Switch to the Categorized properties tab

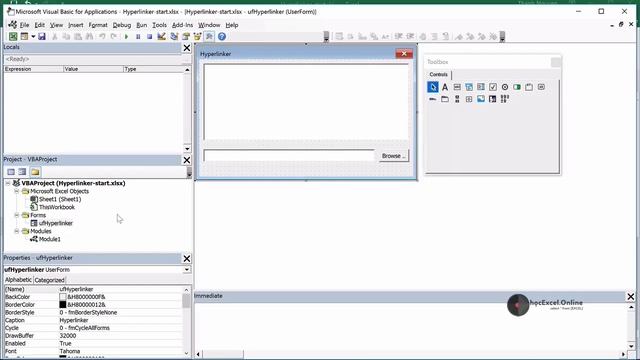point(49,280)
